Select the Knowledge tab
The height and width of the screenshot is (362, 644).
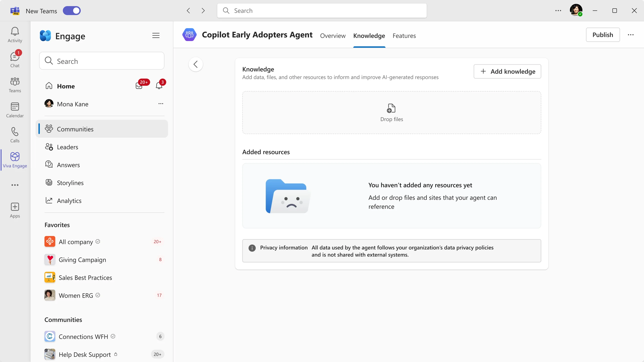click(369, 36)
